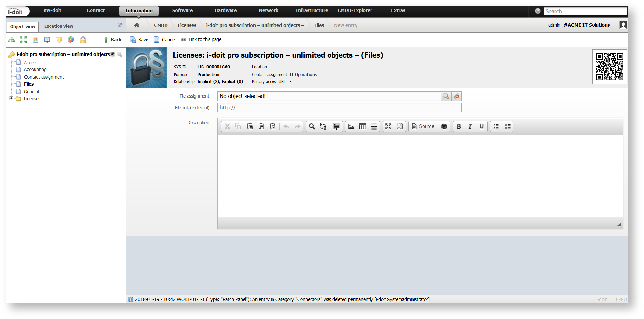Screen dimensions: 644x319
Task: Insert an image in the description editor
Action: click(351, 126)
